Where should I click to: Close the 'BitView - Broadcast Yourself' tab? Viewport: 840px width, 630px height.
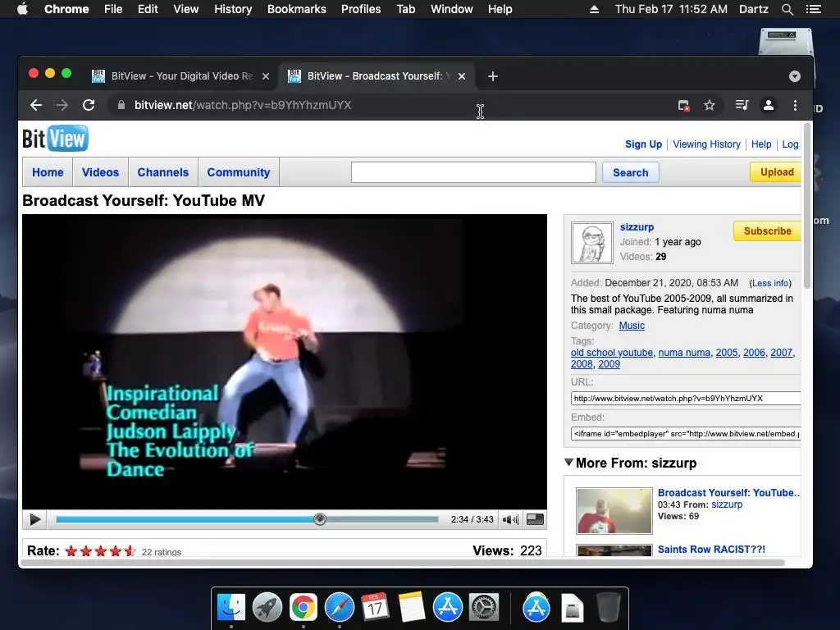coord(462,76)
